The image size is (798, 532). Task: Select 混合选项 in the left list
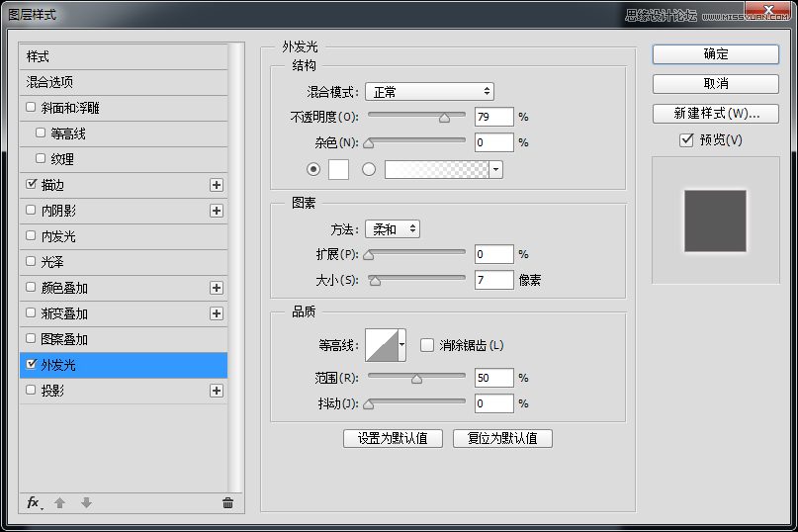pos(124,82)
